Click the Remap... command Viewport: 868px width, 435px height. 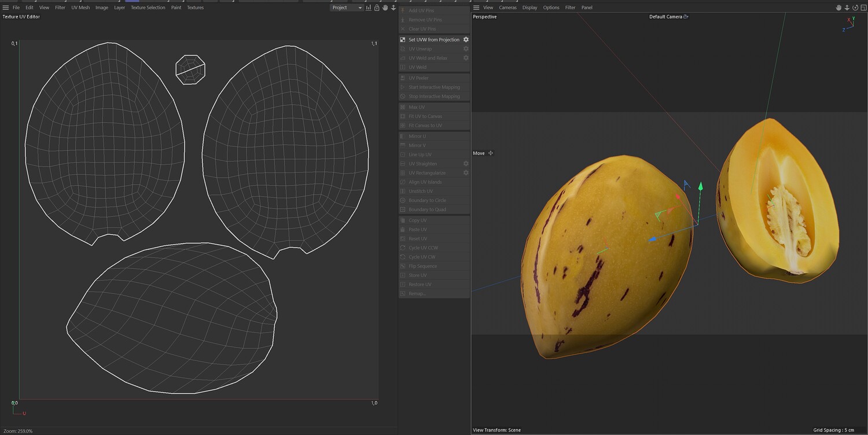[x=434, y=294]
